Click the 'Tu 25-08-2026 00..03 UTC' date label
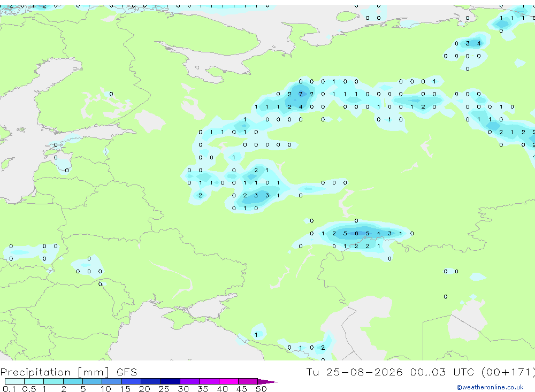The width and height of the screenshot is (535, 392). click(390, 372)
